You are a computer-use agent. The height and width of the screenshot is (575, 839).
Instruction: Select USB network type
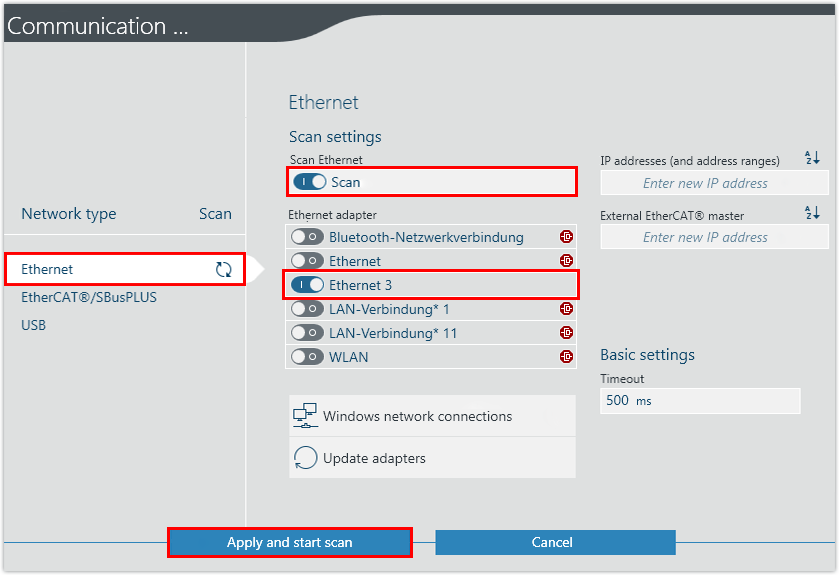[x=34, y=325]
